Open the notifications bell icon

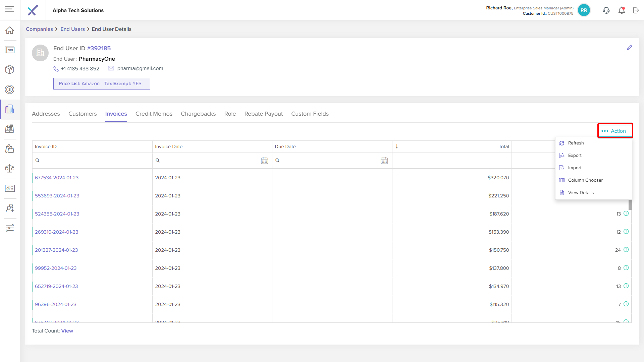click(622, 10)
